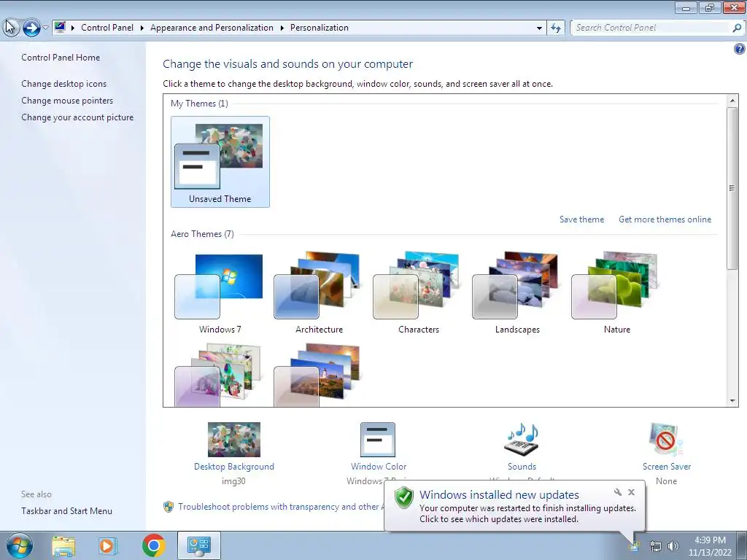
Task: Click Troubleshoot problems with transparency link
Action: click(281, 507)
